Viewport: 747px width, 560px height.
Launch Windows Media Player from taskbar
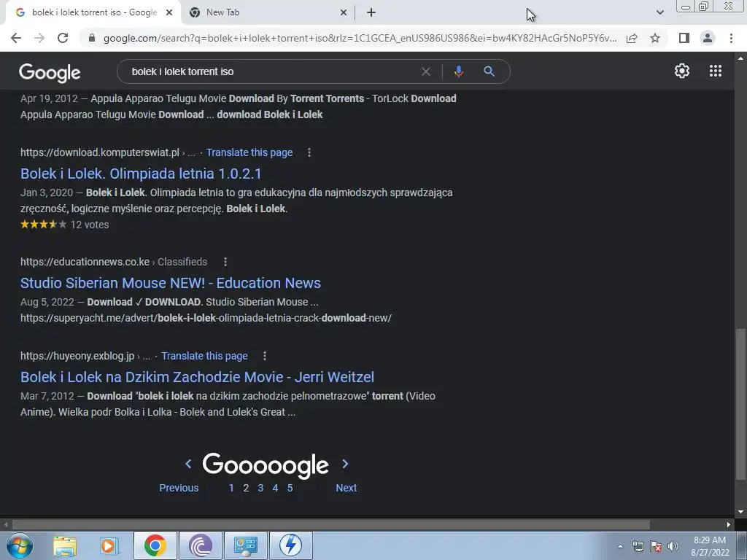pyautogui.click(x=109, y=545)
